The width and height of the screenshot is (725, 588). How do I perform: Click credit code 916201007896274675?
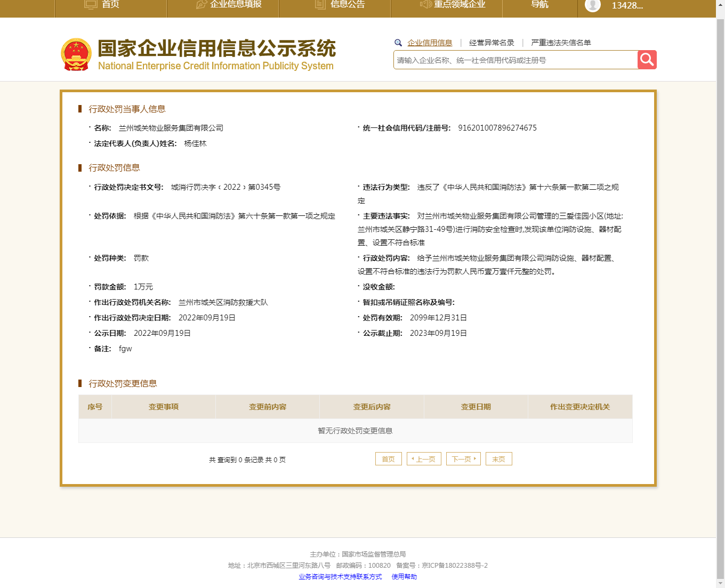[497, 128]
